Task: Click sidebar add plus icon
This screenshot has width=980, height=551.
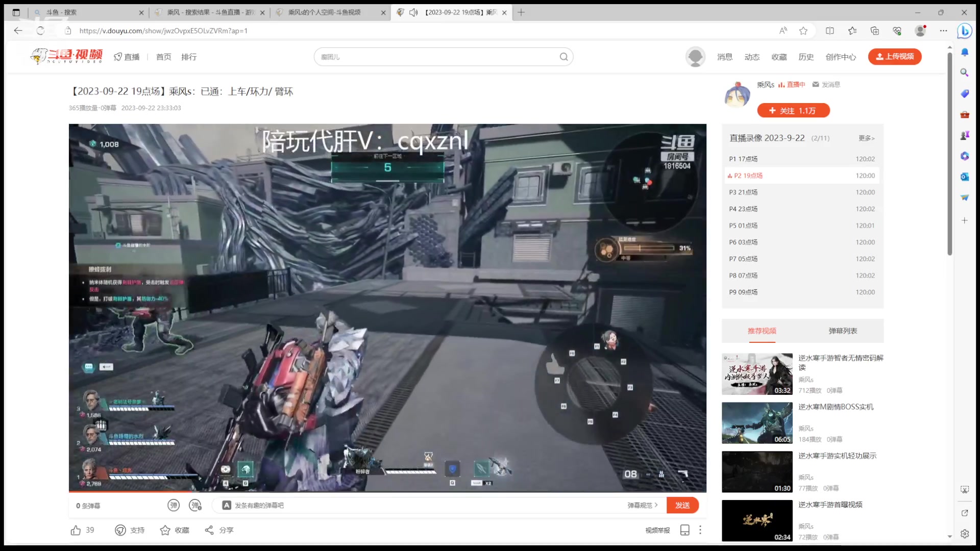Action: [x=965, y=220]
